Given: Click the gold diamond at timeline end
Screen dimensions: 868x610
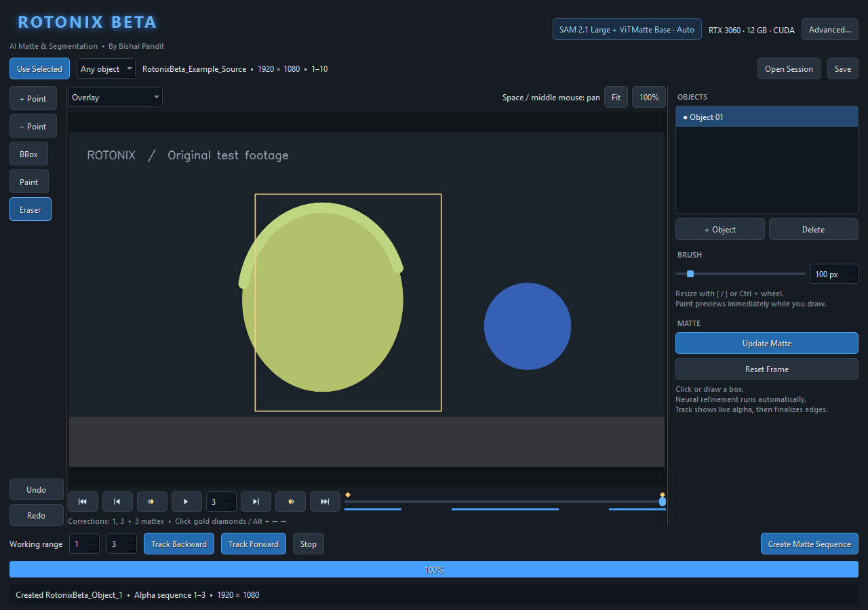Looking at the screenshot, I should 663,495.
